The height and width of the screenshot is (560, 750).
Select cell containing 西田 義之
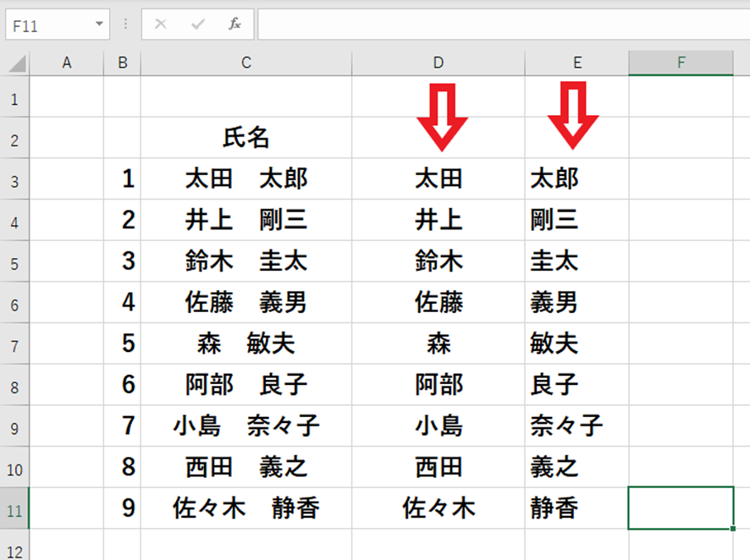246,467
